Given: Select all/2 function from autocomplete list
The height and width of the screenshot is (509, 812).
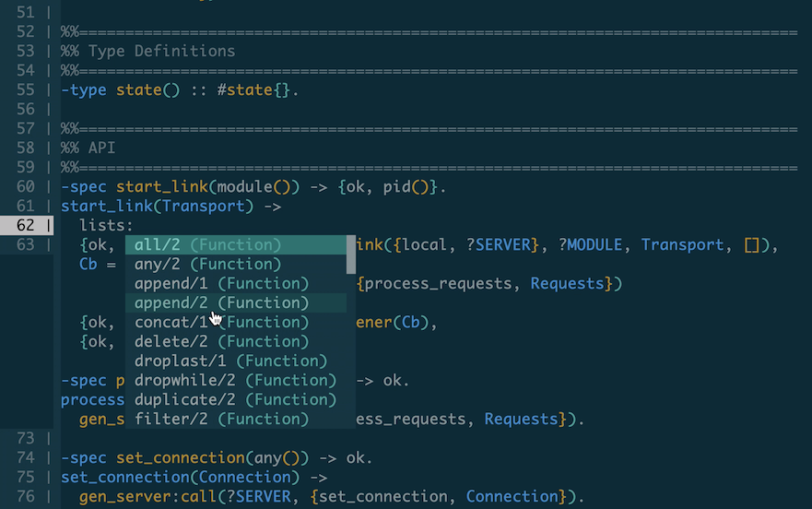Looking at the screenshot, I should pos(236,244).
